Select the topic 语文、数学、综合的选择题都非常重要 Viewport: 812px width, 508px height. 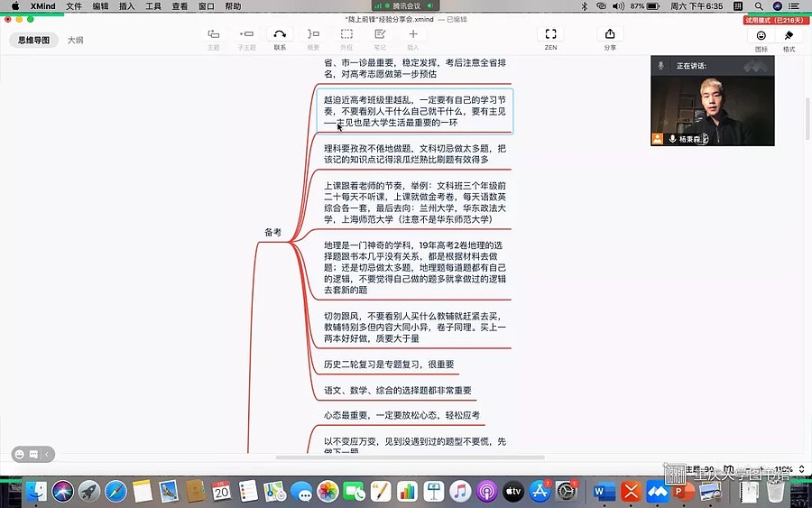398,390
